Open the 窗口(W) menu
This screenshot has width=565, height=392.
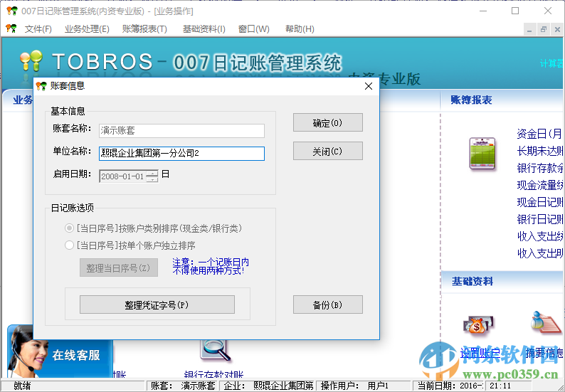click(x=253, y=29)
